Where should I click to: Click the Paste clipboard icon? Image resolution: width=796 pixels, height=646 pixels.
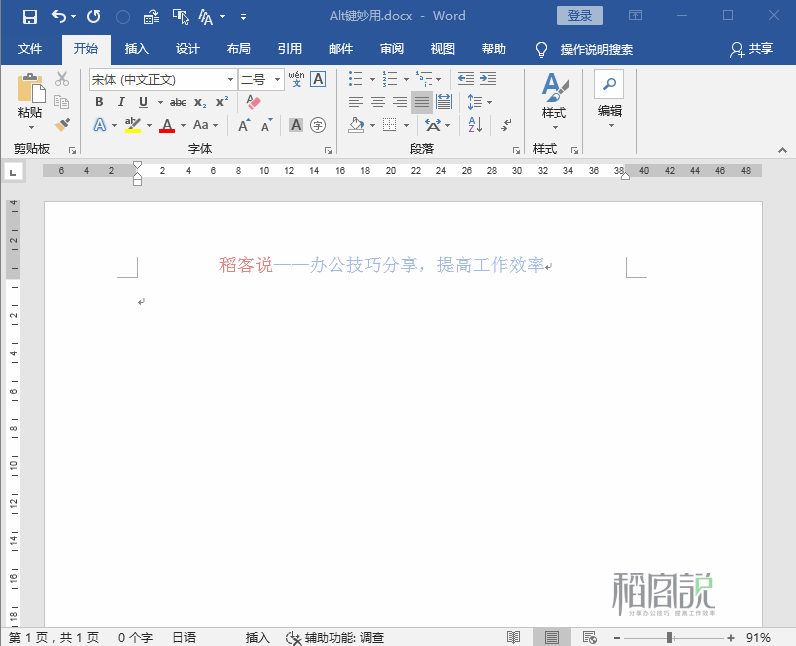pos(30,89)
